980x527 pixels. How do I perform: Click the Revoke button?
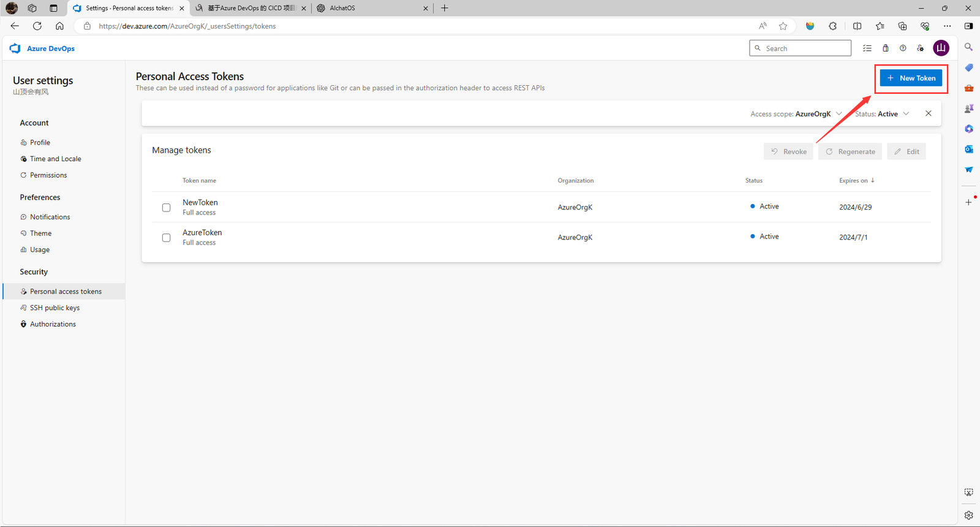pos(788,151)
